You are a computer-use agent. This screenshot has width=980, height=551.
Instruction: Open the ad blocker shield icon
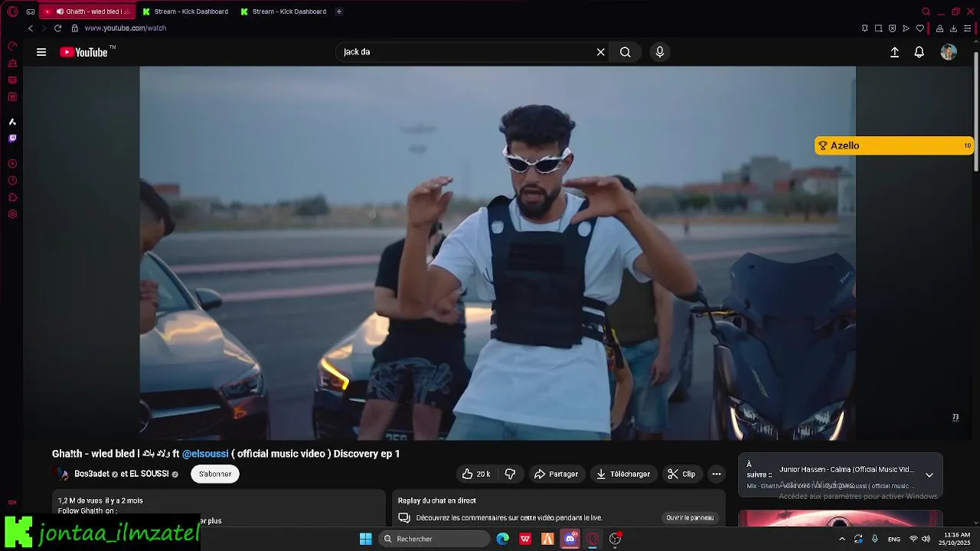tap(892, 28)
